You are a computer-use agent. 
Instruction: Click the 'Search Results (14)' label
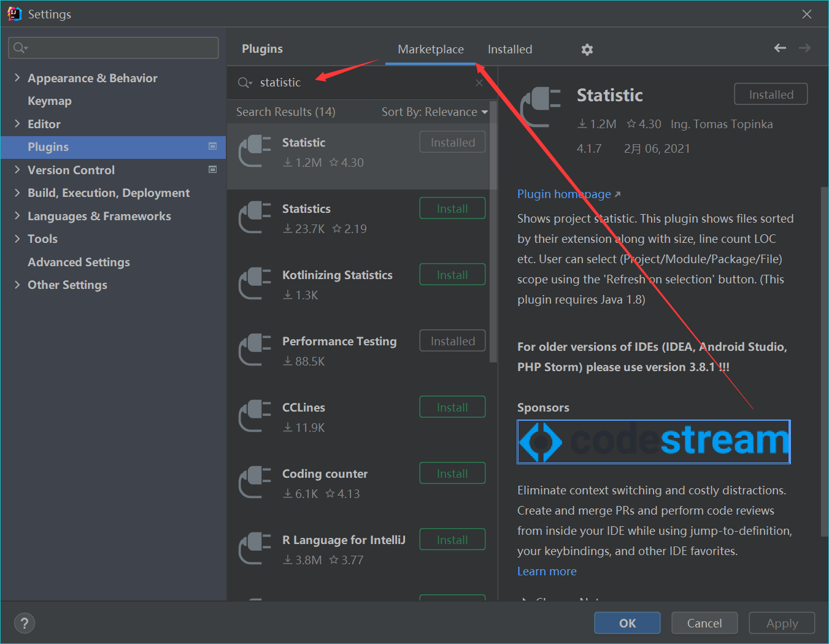pos(285,112)
